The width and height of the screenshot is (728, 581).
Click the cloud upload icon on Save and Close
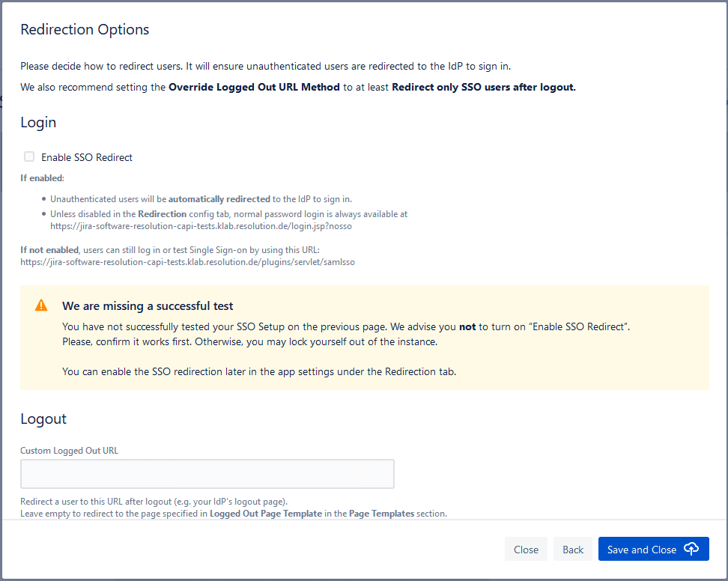click(693, 549)
